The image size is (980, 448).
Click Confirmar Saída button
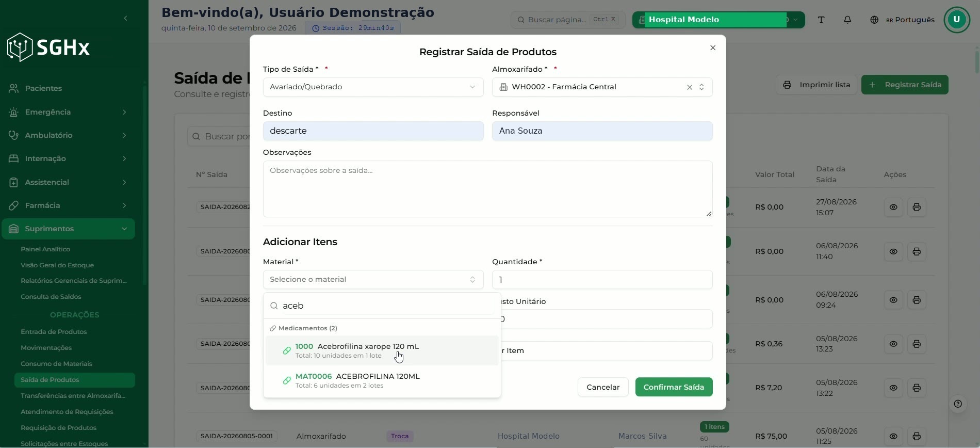(x=674, y=387)
